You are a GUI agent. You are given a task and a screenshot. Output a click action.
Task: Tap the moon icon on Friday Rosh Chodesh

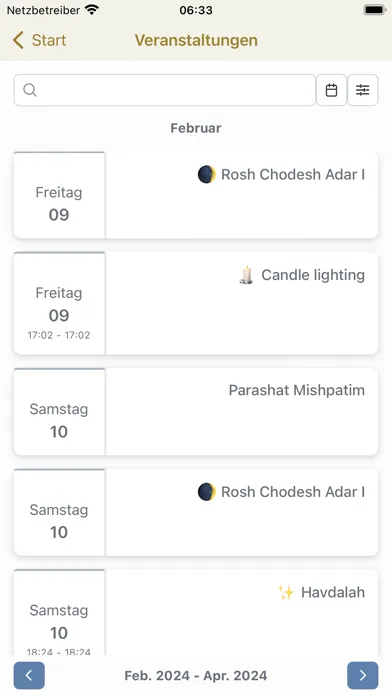point(206,174)
